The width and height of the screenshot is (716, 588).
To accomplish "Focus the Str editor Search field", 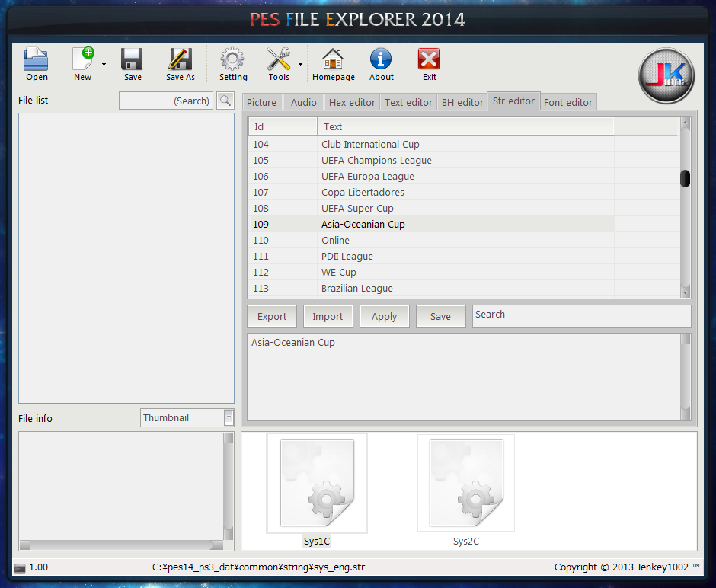I will pos(581,315).
